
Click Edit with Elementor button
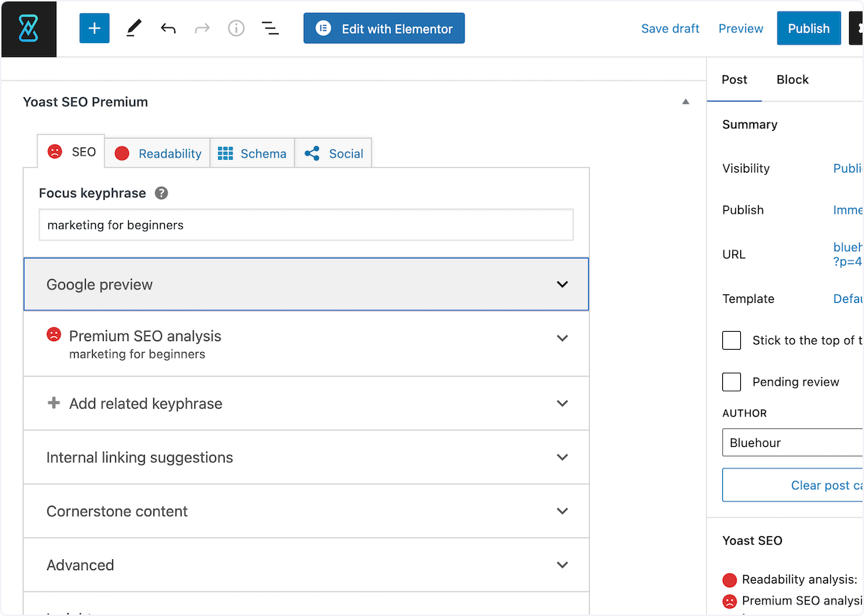tap(384, 29)
